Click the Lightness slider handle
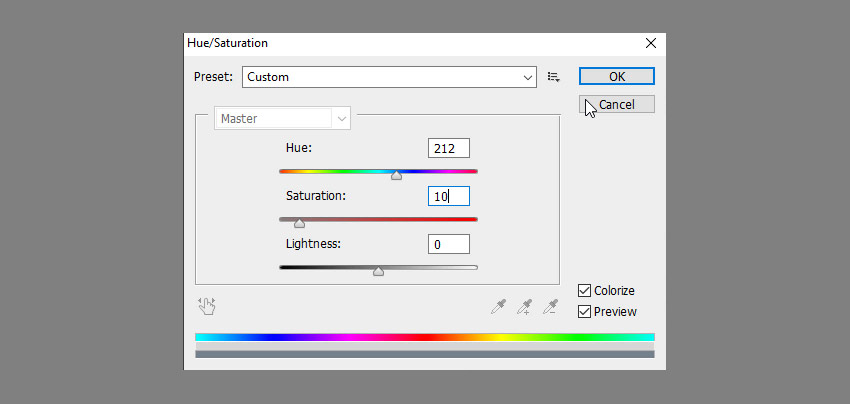The width and height of the screenshot is (850, 404). (378, 271)
